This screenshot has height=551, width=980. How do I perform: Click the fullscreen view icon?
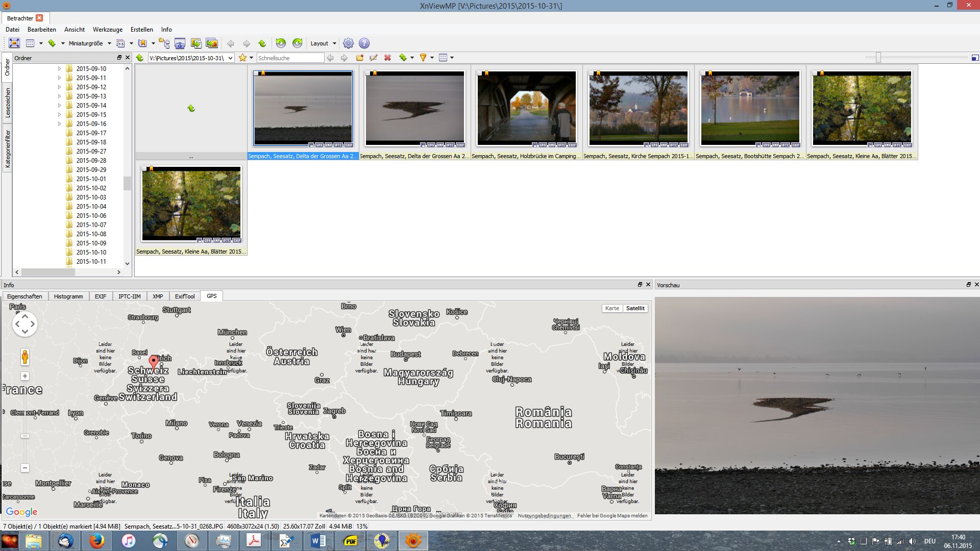[x=14, y=43]
